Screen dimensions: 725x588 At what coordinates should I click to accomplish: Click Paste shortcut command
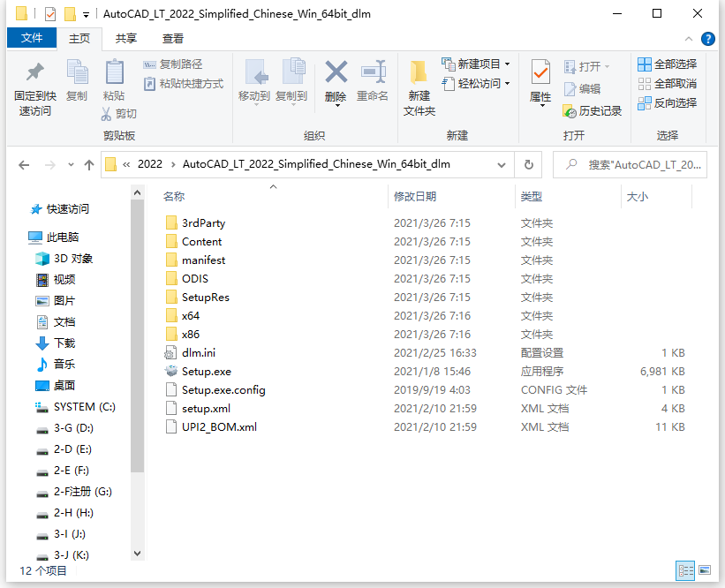(x=184, y=84)
